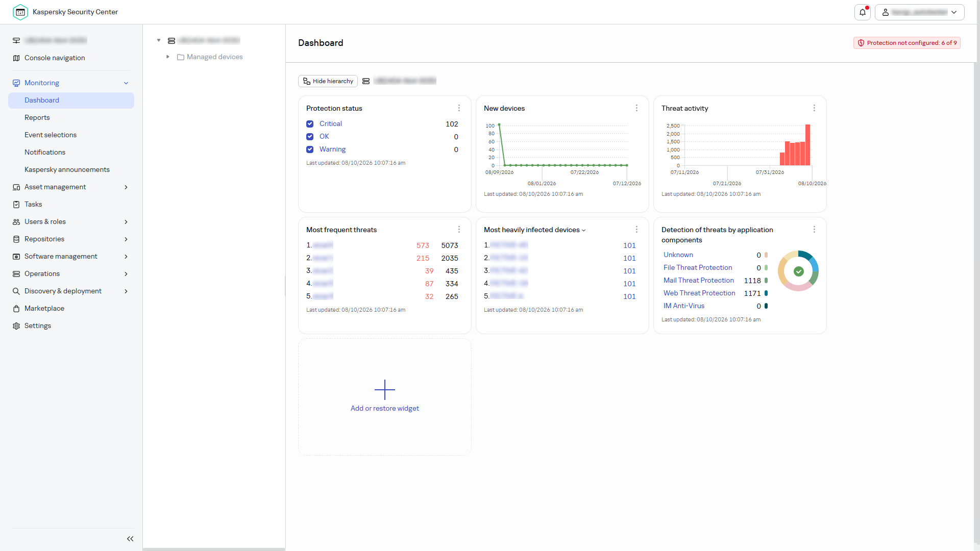This screenshot has width=980, height=551.
Task: Click the Tasks clipboard icon
Action: pos(16,205)
